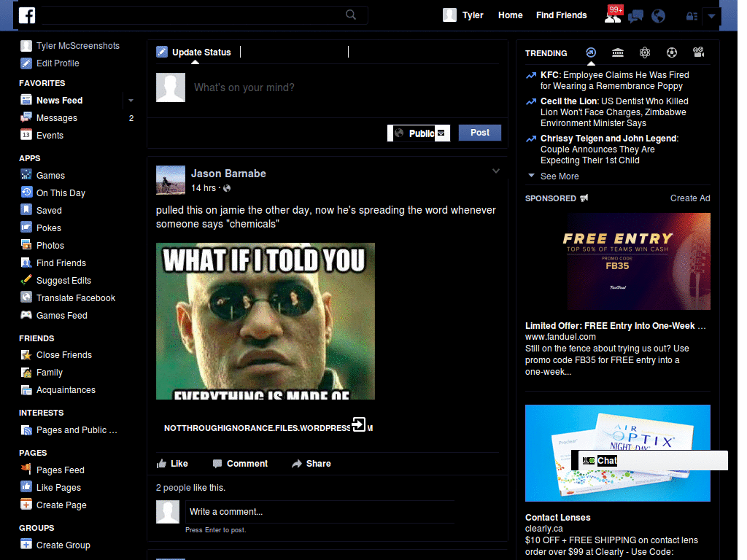Open privacy shortcuts lock icon
Image resolution: width=747 pixels, height=560 pixels.
tap(692, 16)
